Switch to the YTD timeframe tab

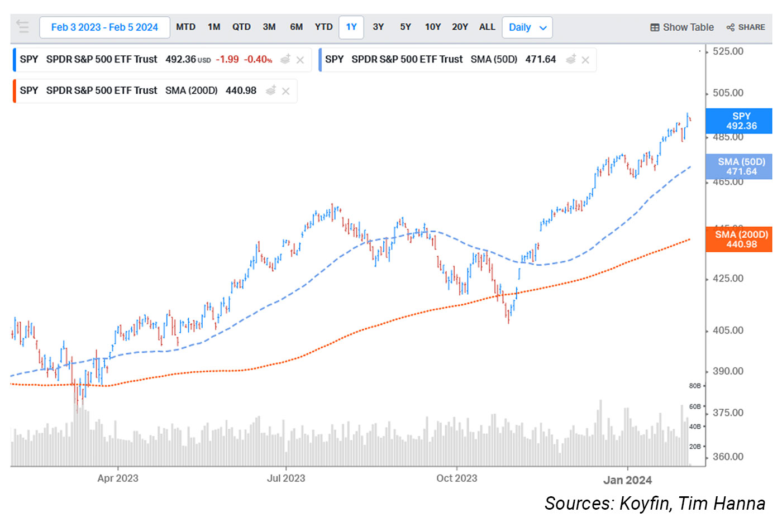point(323,27)
